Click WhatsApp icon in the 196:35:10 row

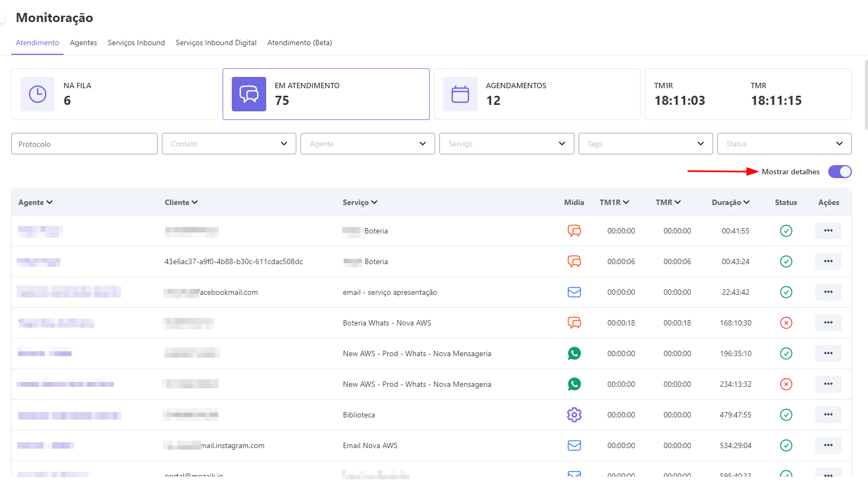574,353
